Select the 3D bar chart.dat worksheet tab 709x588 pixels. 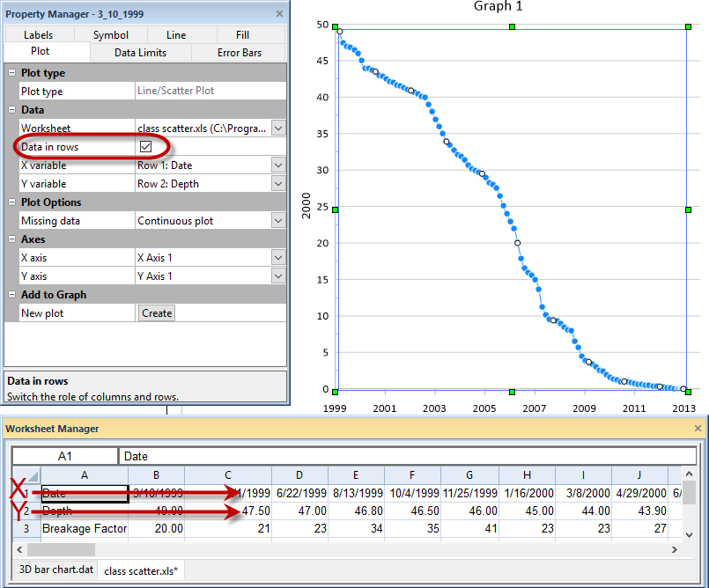[55, 570]
